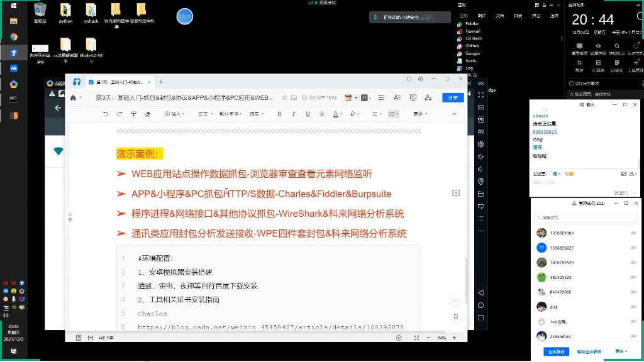The height and width of the screenshot is (362, 644).
Task: Click the blue 分享 share button
Action: pyautogui.click(x=453, y=97)
